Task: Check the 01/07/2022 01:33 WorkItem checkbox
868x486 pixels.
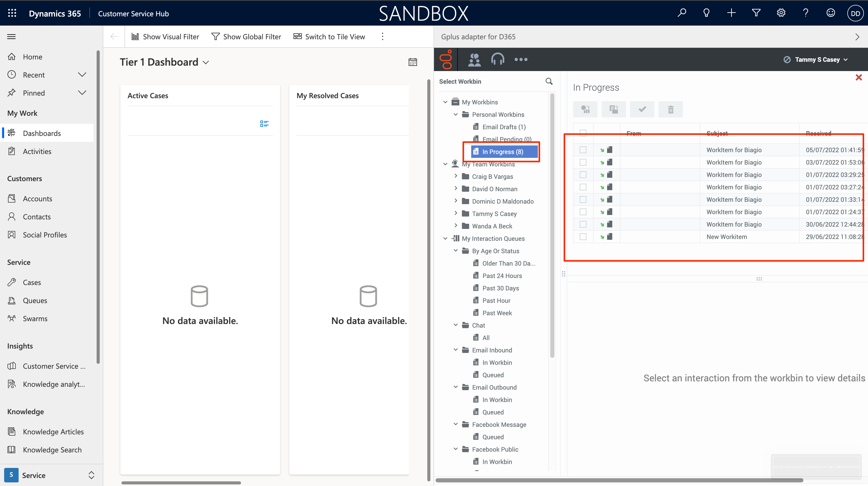Action: [583, 199]
